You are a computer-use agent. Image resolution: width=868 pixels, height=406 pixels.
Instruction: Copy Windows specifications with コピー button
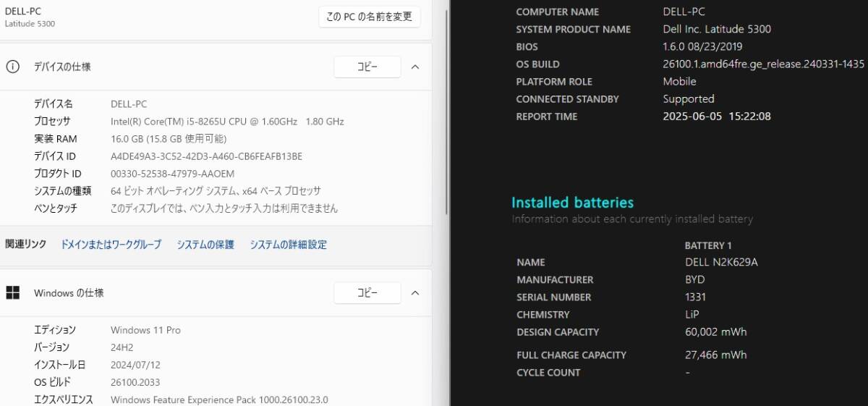[x=367, y=293]
